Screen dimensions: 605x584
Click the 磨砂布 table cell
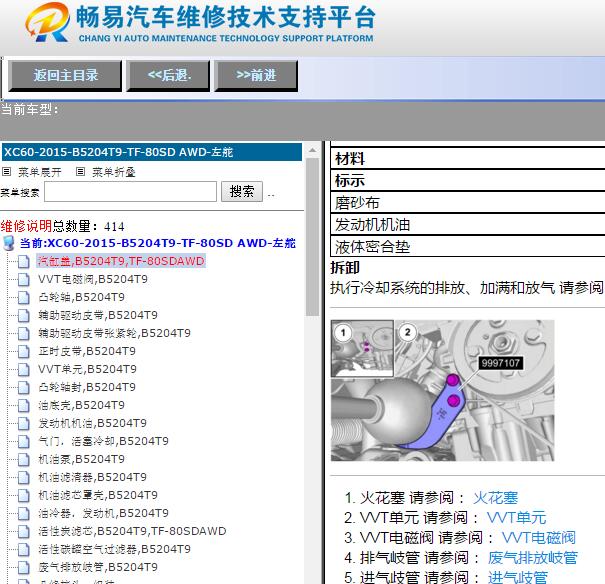click(x=468, y=203)
